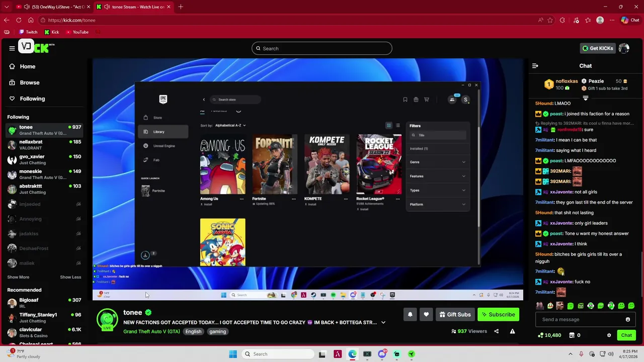Click username xxJavonte in 'fuck no' message

[561, 282]
